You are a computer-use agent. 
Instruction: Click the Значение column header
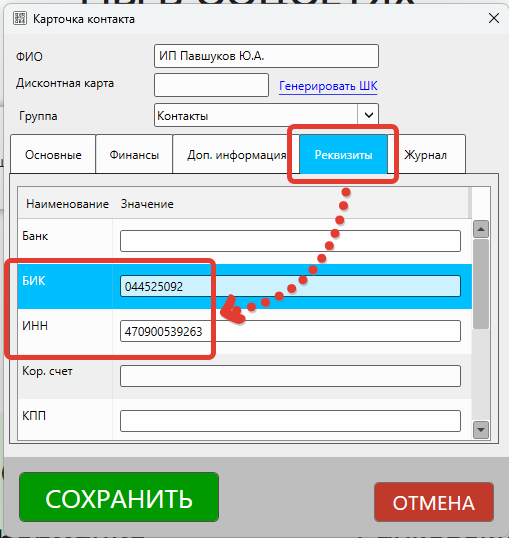pyautogui.click(x=147, y=204)
